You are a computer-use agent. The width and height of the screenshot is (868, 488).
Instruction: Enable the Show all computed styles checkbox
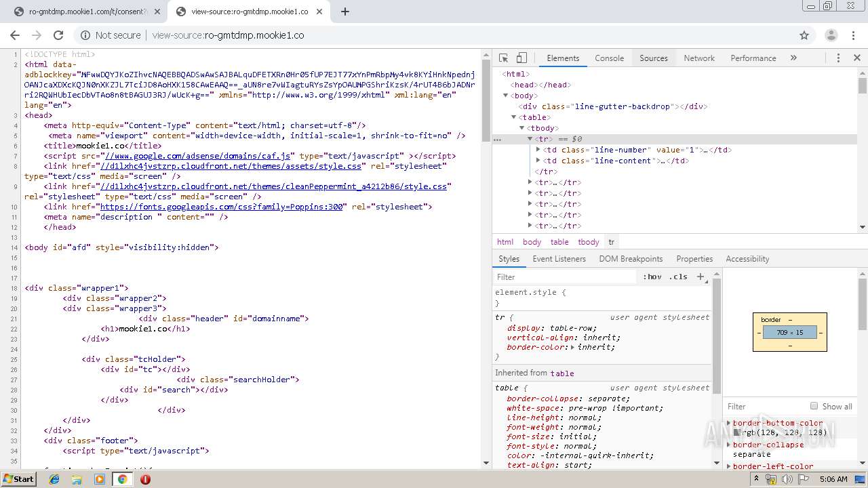[x=814, y=406]
